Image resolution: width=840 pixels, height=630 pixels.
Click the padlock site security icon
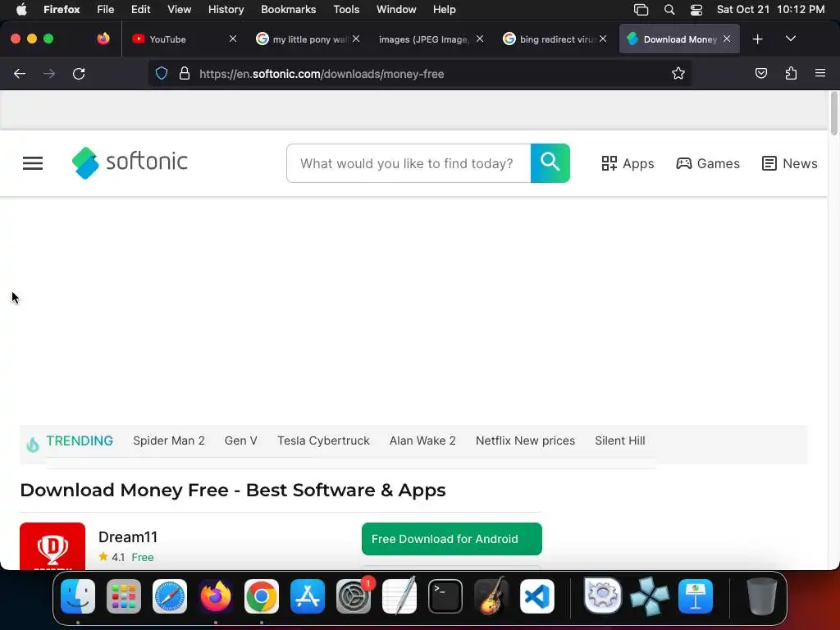pos(185,73)
